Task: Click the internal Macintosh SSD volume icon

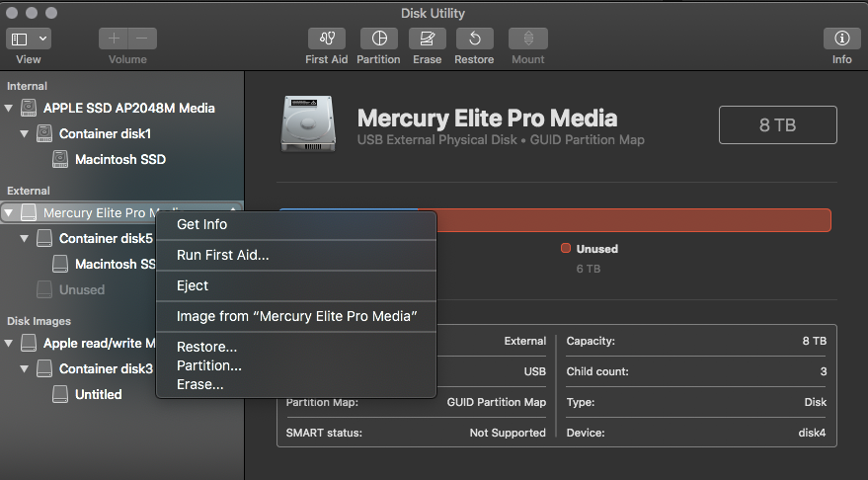Action: 60,159
